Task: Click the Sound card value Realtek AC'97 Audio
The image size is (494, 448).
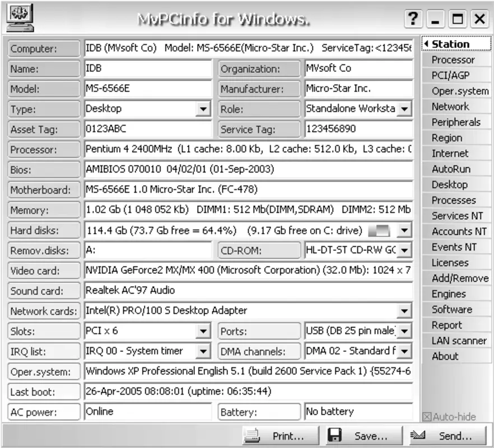Action: (249, 291)
